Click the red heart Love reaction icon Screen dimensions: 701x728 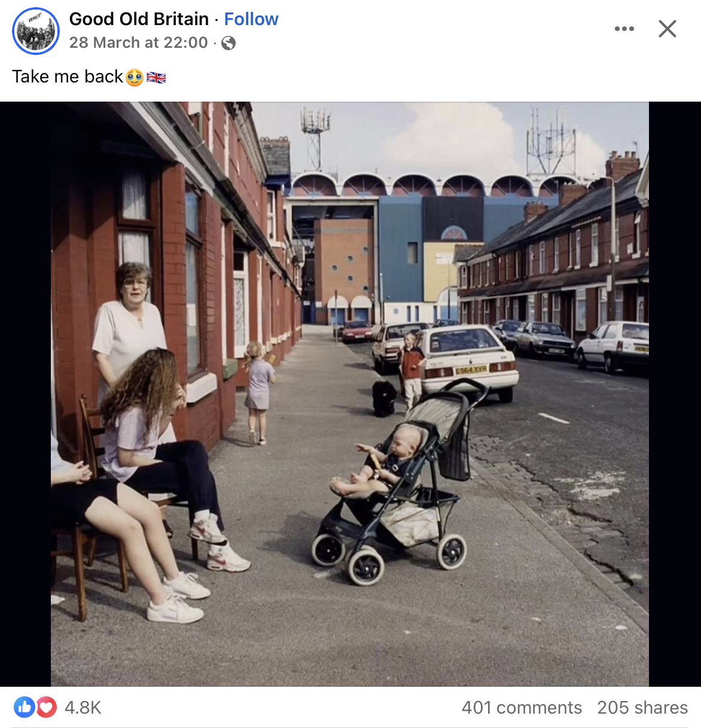tap(47, 707)
